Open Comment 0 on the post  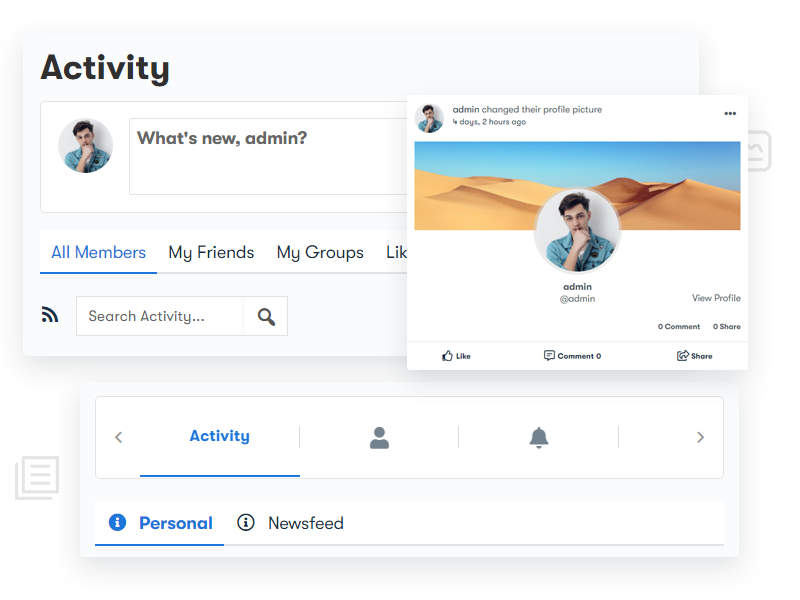pyautogui.click(x=572, y=356)
